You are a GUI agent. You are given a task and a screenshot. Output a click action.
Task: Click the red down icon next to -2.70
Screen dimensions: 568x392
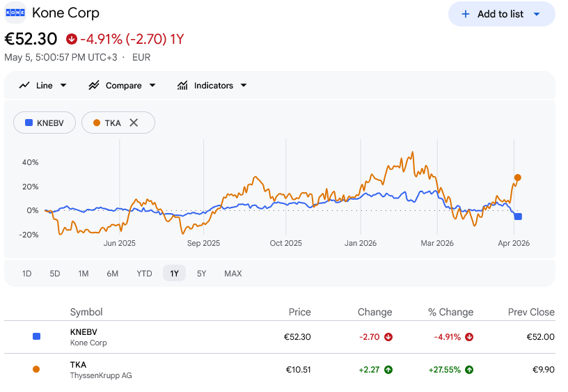tap(388, 337)
